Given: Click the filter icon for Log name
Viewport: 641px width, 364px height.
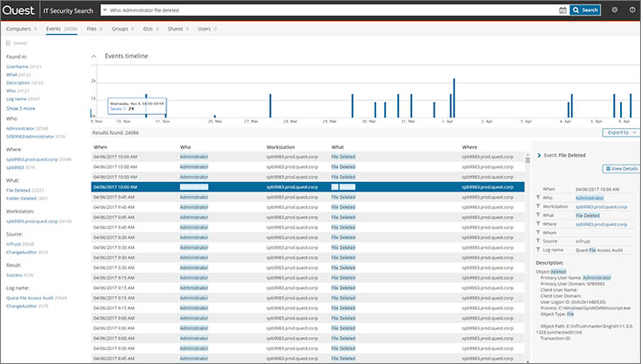Looking at the screenshot, I should (538, 250).
